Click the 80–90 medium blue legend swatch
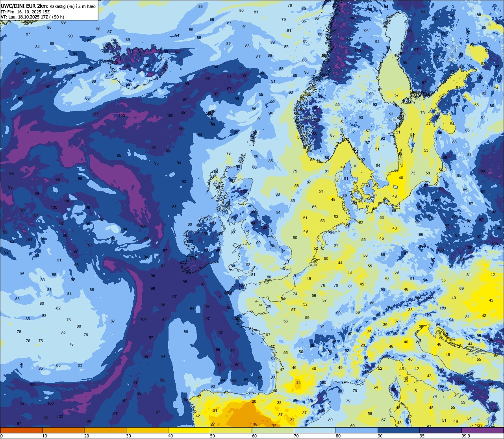504x439 pixels. pos(357,430)
